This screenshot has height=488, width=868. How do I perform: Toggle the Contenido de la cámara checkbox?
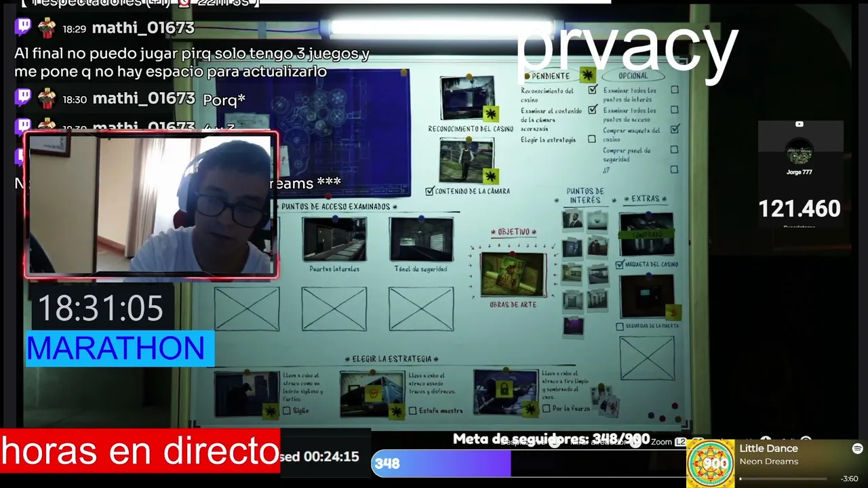coord(429,192)
